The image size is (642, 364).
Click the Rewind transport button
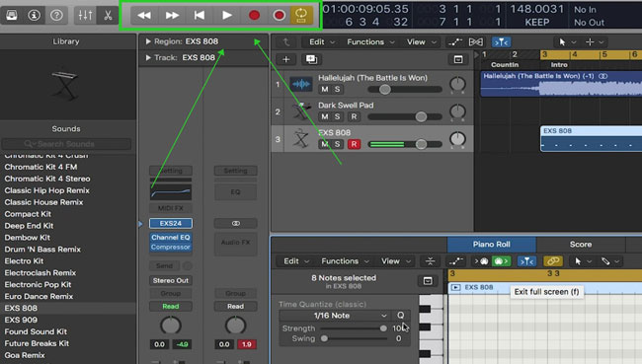(x=144, y=15)
